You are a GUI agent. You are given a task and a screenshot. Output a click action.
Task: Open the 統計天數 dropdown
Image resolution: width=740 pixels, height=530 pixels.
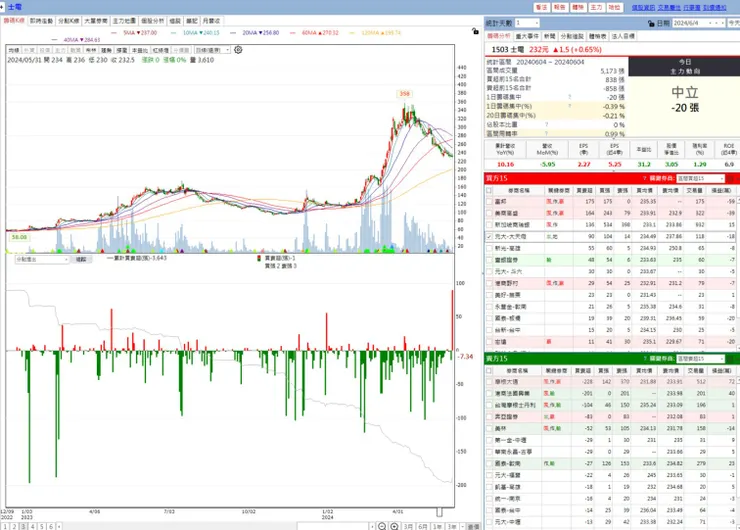527,23
